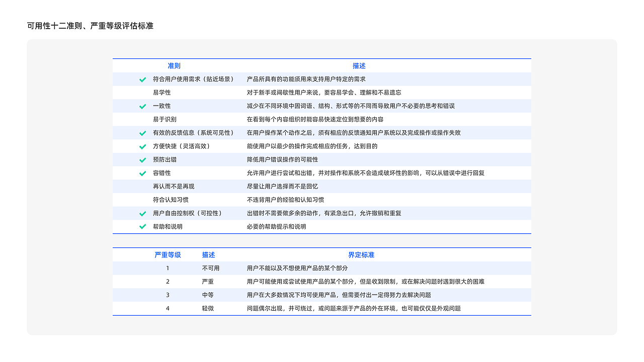Select the 中等 severity label
Viewport: 644px width, 362px height.
(x=208, y=295)
